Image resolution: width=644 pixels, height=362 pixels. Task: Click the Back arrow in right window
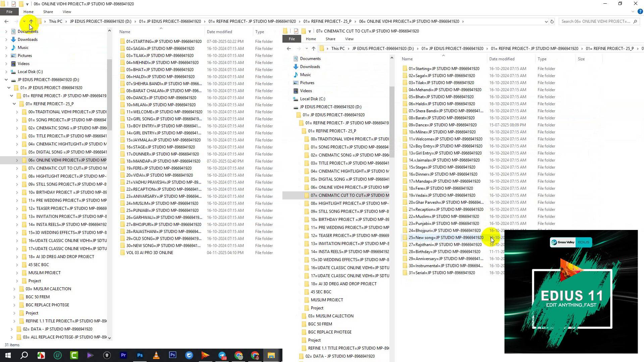click(289, 49)
